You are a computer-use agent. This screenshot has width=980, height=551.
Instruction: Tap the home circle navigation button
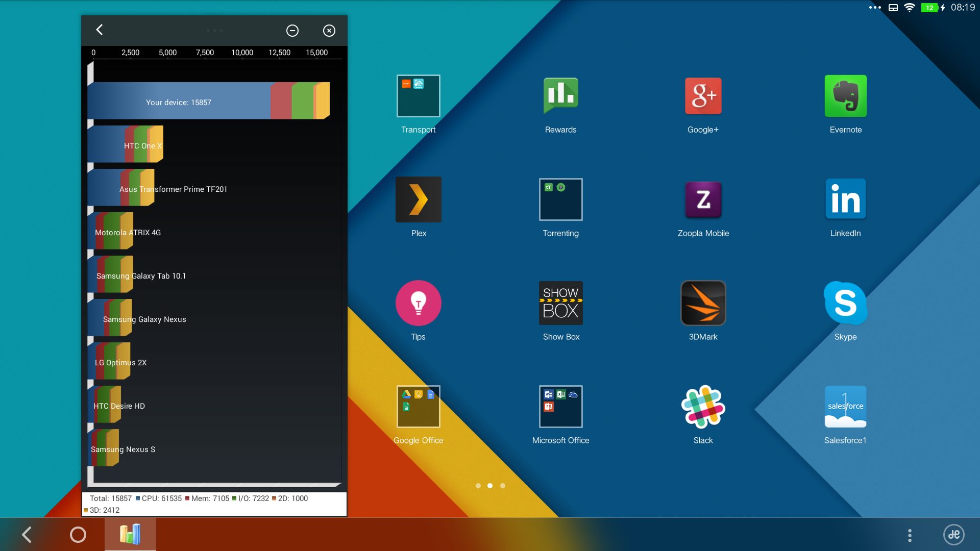[78, 535]
